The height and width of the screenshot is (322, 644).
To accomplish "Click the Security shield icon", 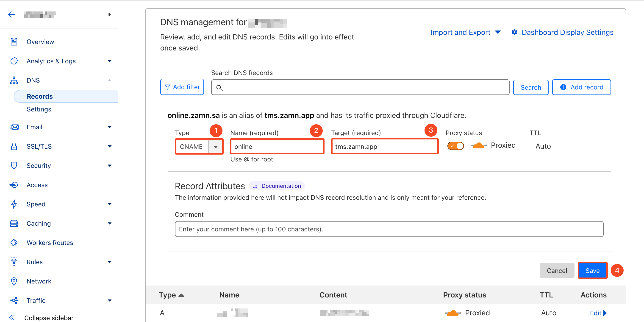I will 14,166.
